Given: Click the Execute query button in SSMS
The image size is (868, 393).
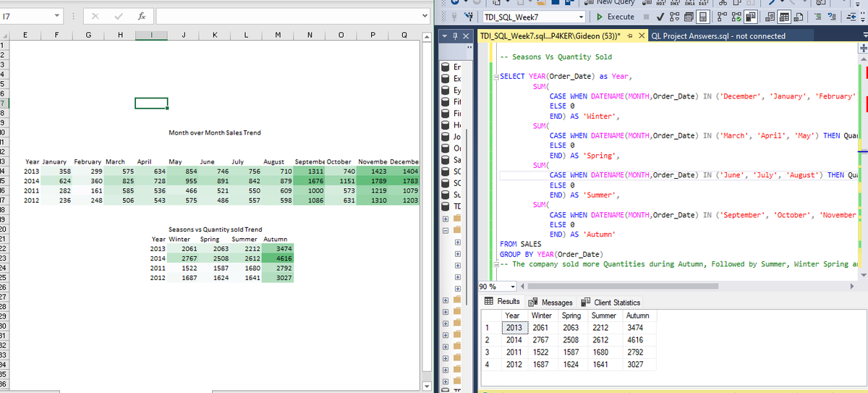Looking at the screenshot, I should pos(615,17).
